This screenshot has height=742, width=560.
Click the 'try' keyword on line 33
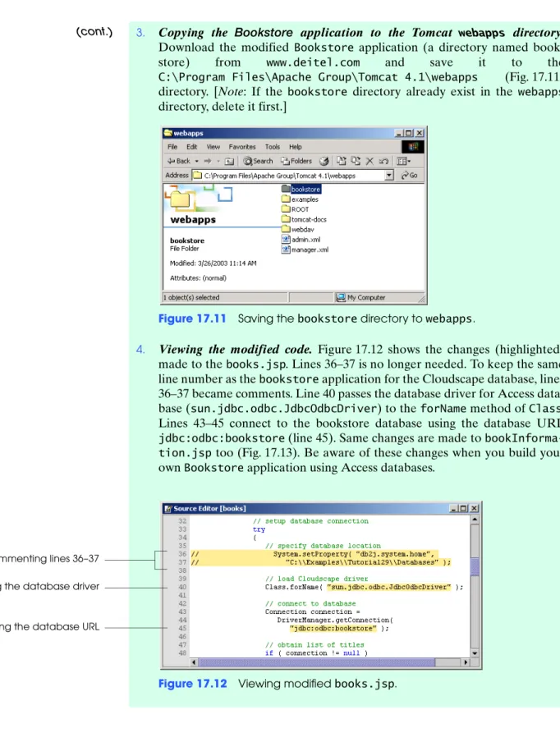click(x=259, y=529)
